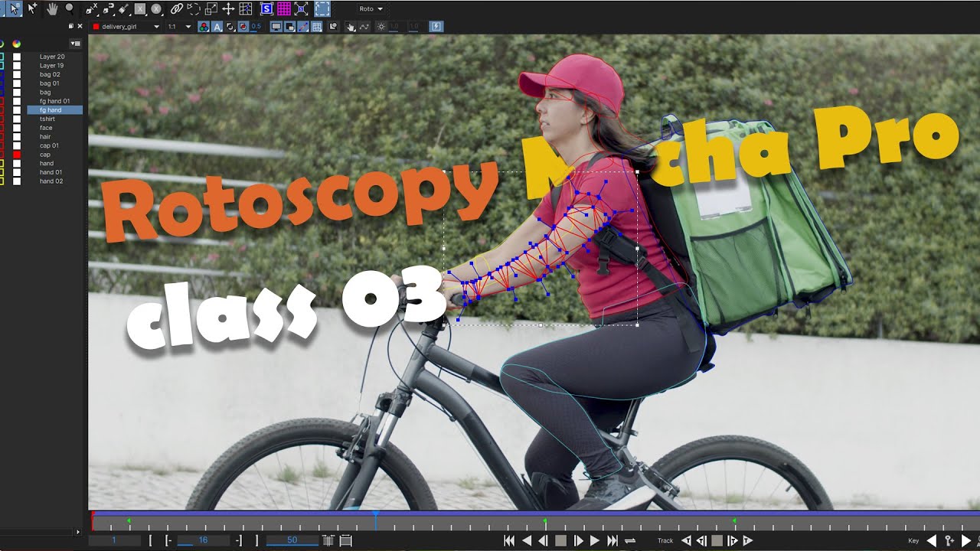Open the delivery_girl clip dropdown
The height and width of the screenshot is (551, 980).
(x=126, y=27)
